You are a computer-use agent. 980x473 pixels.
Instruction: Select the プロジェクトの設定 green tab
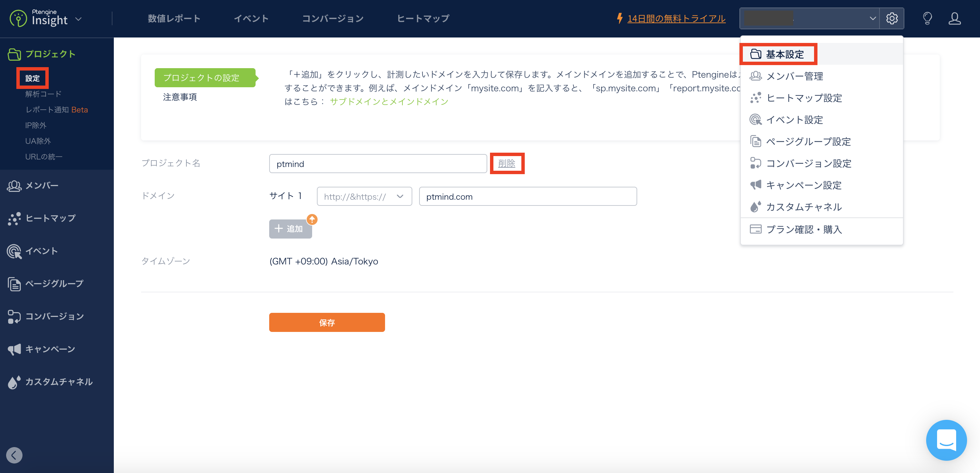205,78
